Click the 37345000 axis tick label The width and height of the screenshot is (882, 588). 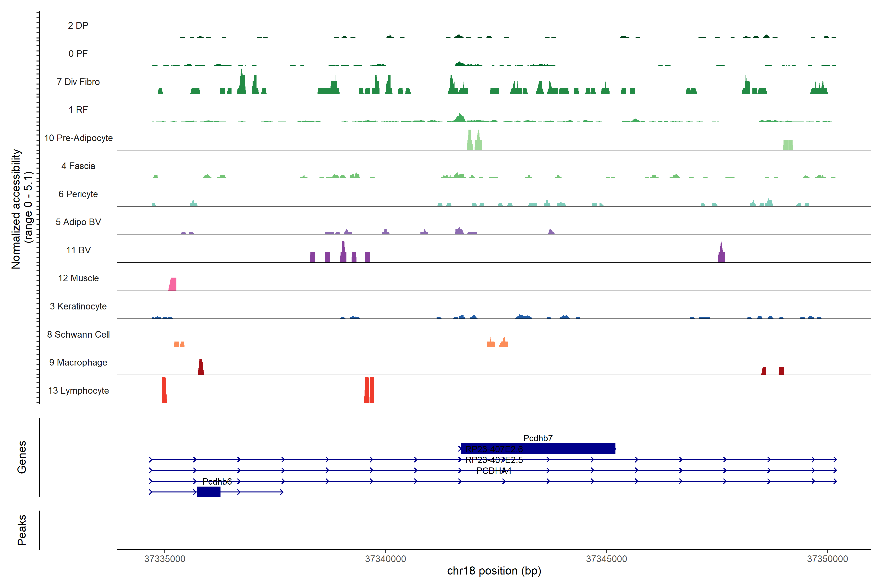coord(606,559)
